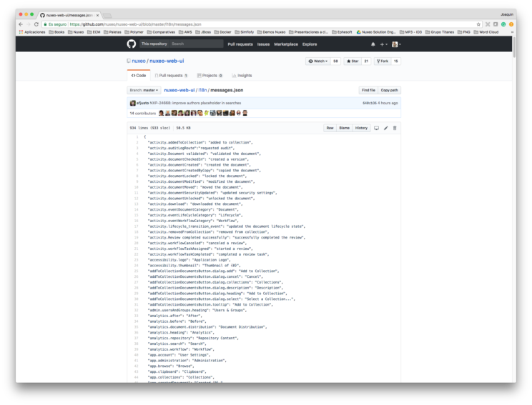The height and width of the screenshot is (405, 532).
Task: Open Branch master selector
Action: 144,91
